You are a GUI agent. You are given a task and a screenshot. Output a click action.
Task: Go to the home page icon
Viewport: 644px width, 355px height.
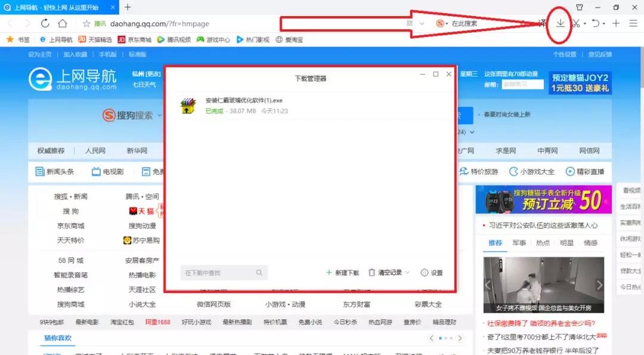tap(63, 23)
